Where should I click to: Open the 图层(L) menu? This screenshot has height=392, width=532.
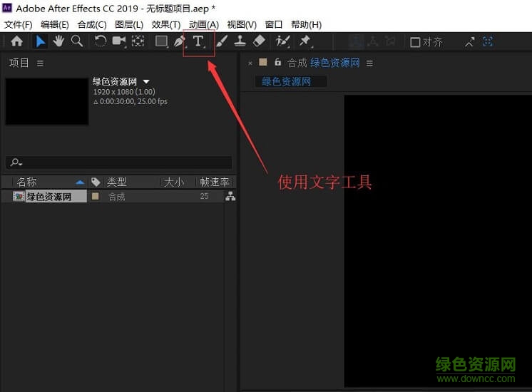pos(128,24)
